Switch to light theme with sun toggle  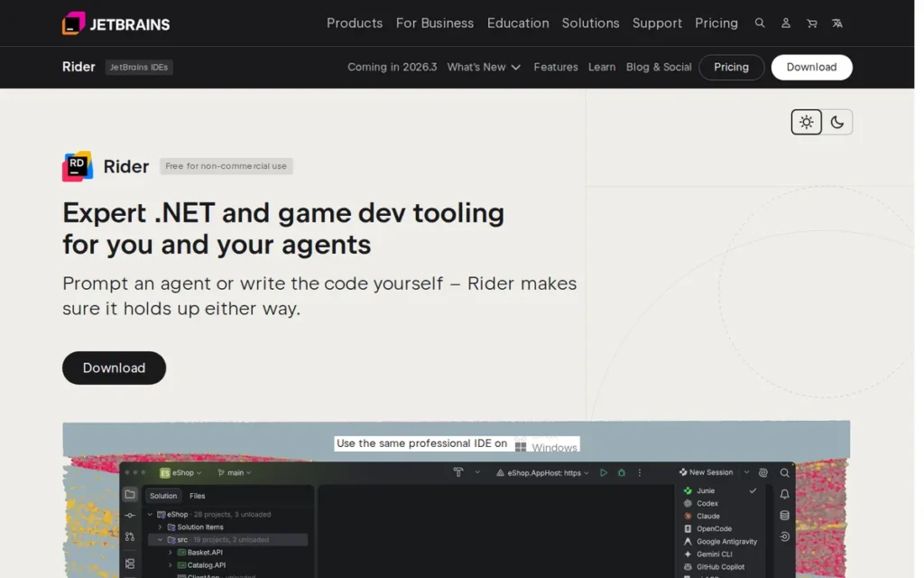806,122
